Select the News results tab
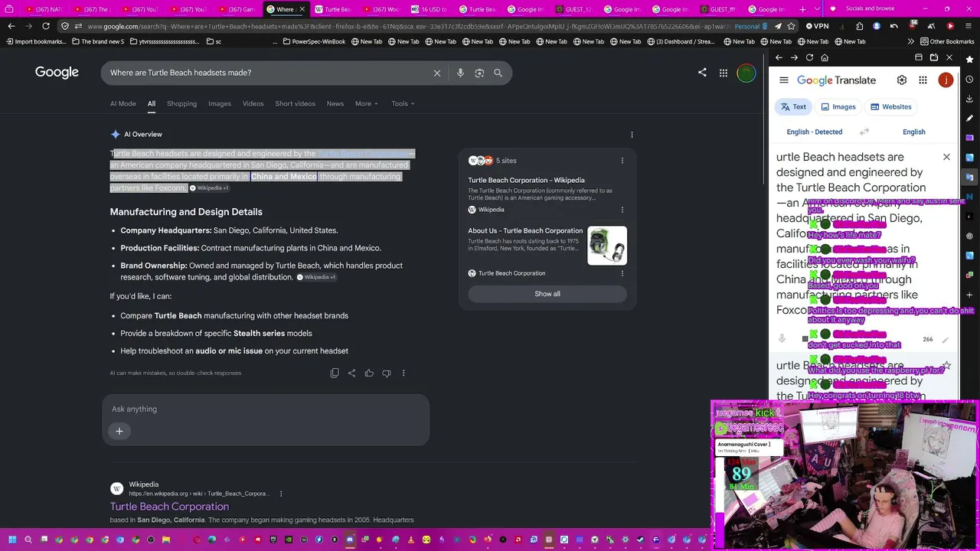The image size is (980, 551). click(x=335, y=104)
